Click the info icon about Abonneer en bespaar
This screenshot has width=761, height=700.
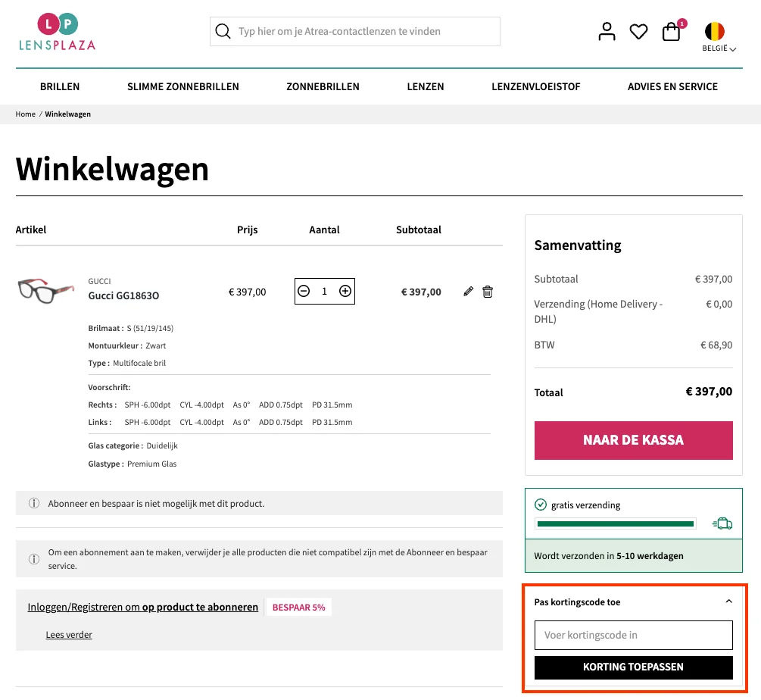(x=33, y=502)
